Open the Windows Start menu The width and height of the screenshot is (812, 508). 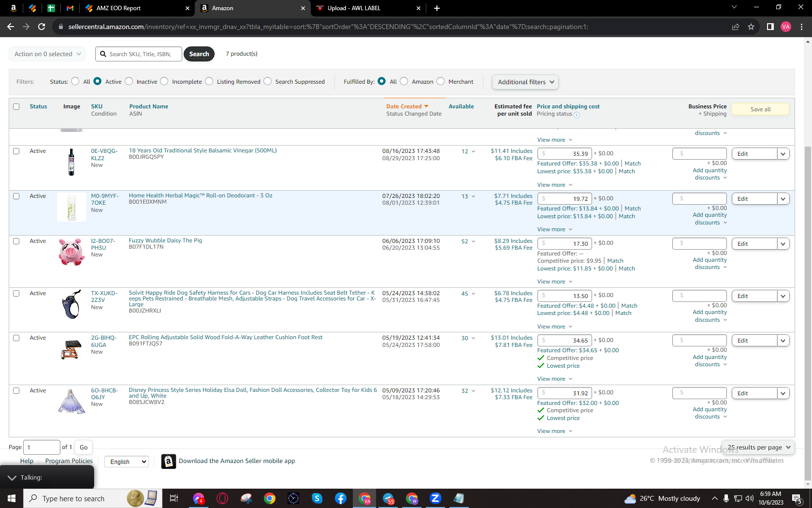click(12, 498)
